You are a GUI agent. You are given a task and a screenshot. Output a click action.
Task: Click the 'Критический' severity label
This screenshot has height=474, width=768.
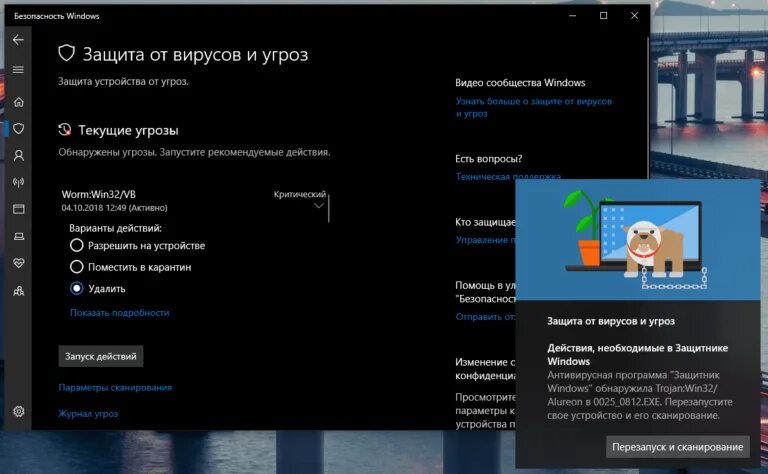[300, 194]
